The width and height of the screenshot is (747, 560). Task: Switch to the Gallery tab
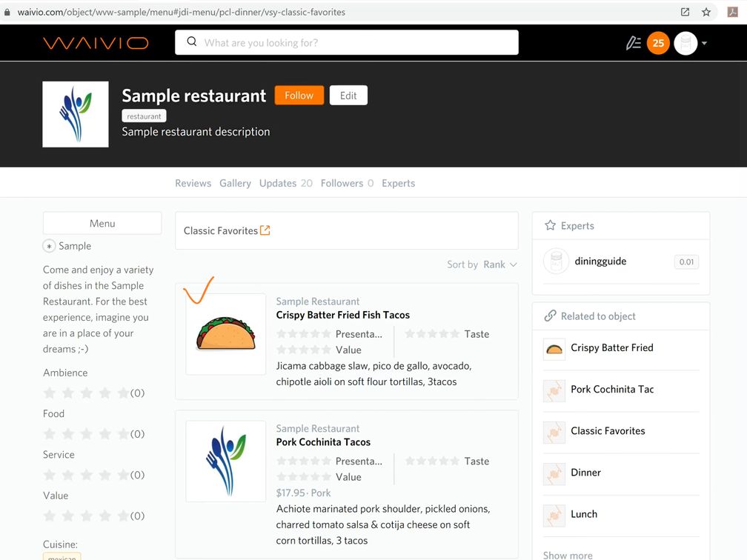click(x=235, y=183)
